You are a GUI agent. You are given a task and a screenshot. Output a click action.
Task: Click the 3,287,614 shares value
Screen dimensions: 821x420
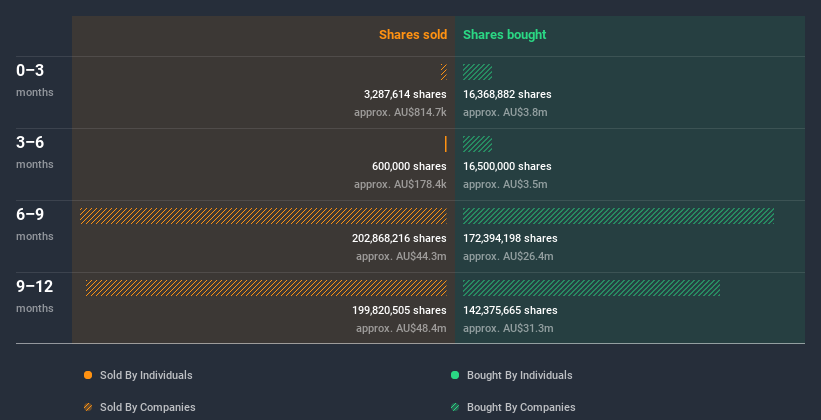pos(405,94)
